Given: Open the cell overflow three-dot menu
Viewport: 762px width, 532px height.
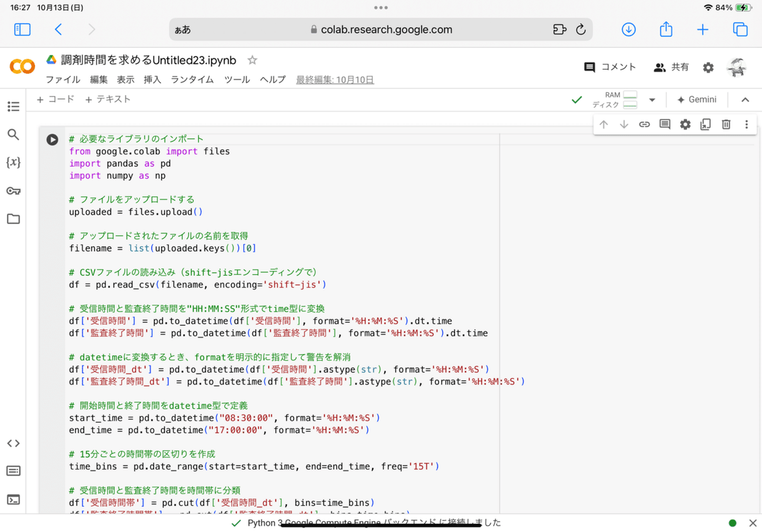Looking at the screenshot, I should 746,124.
